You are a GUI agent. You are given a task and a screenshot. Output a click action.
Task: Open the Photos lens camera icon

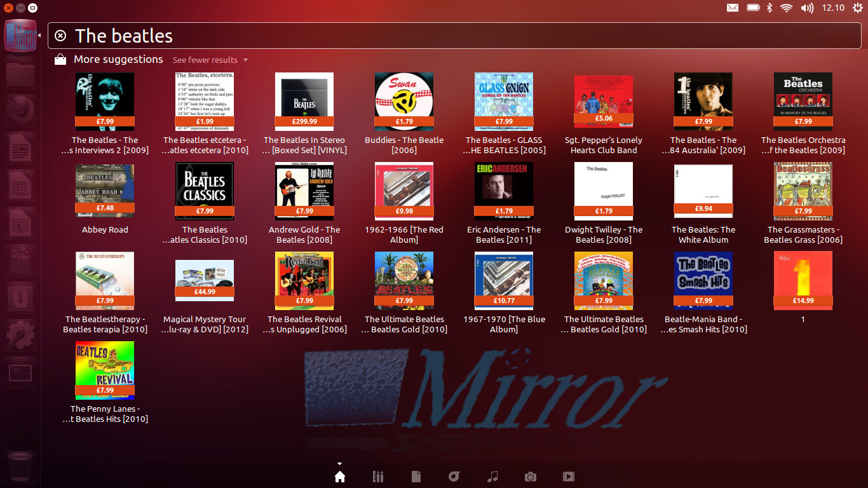(531, 477)
